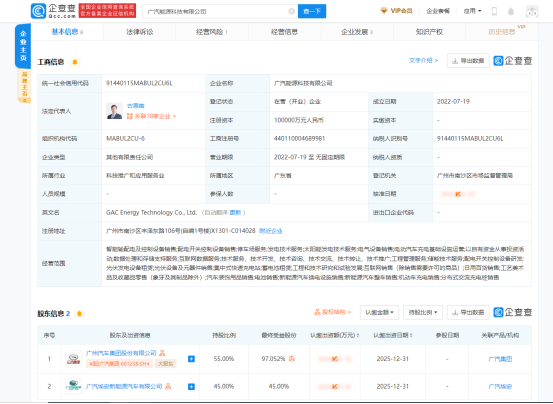Open the 企业主页 side tab

[x=23, y=46]
